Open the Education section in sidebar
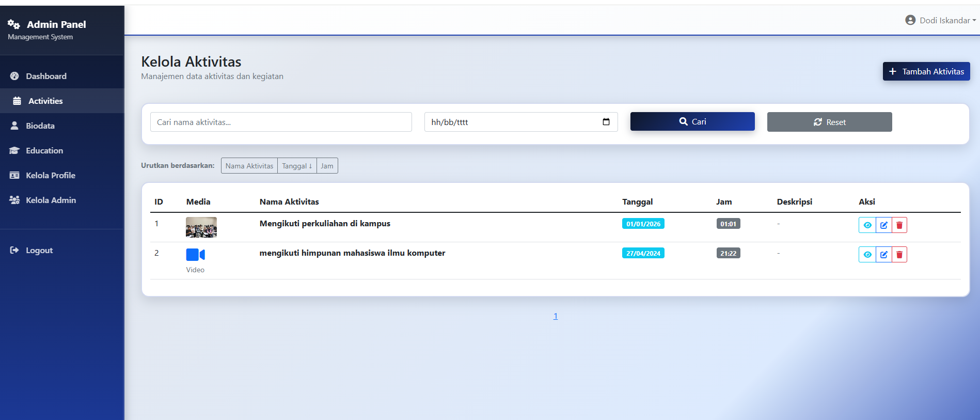 [x=44, y=150]
